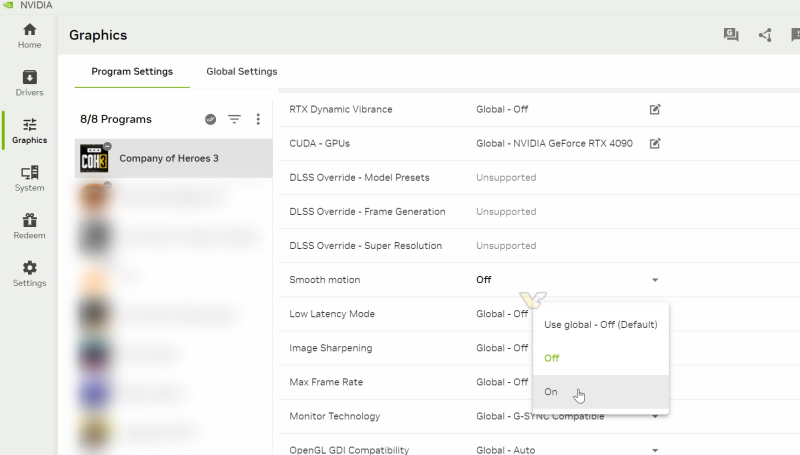Select the Program Settings tab
The width and height of the screenshot is (800, 455).
[132, 71]
